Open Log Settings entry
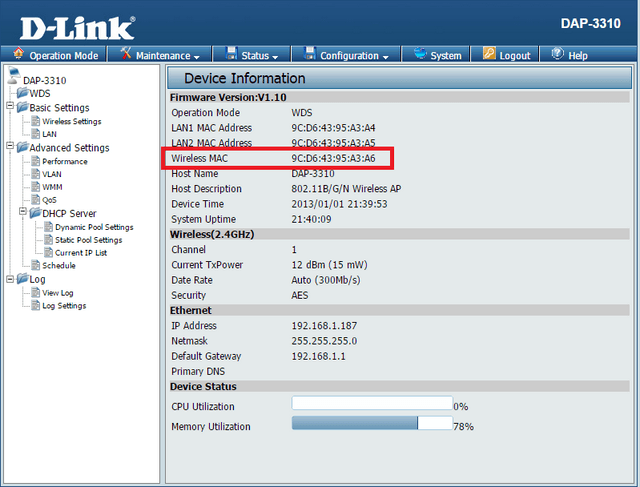Image resolution: width=640 pixels, height=487 pixels. 64,305
